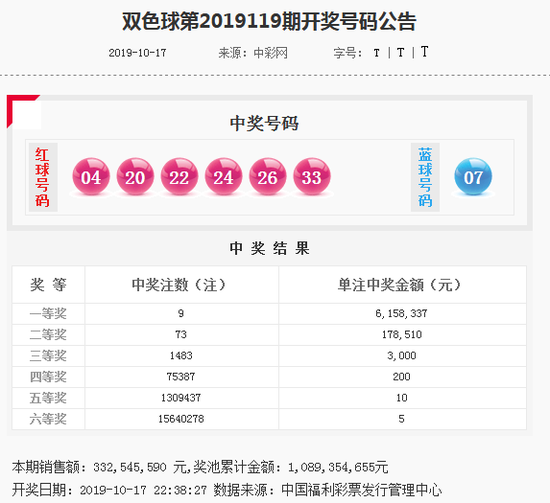The width and height of the screenshot is (550, 503).
Task: Select the large font size T
Action: [x=424, y=52]
